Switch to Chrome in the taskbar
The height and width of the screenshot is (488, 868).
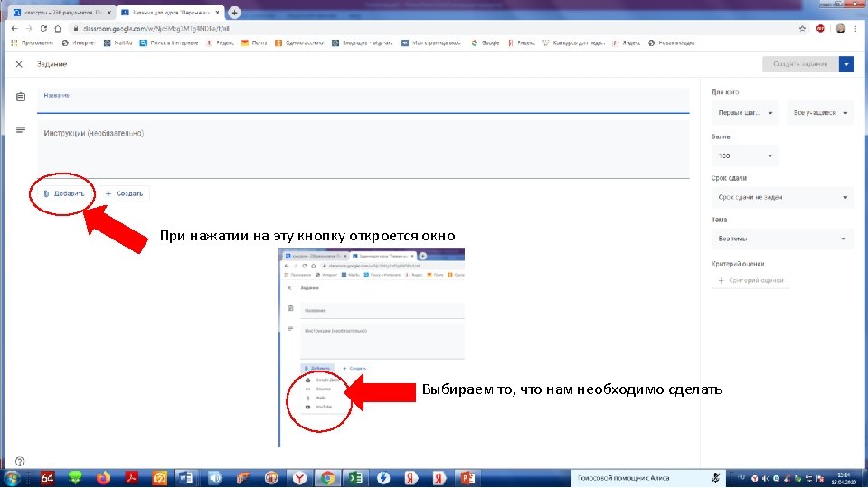(x=327, y=478)
